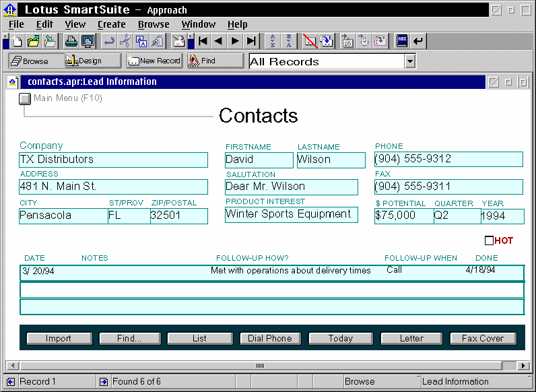Click the Fax Cover button

(482, 338)
